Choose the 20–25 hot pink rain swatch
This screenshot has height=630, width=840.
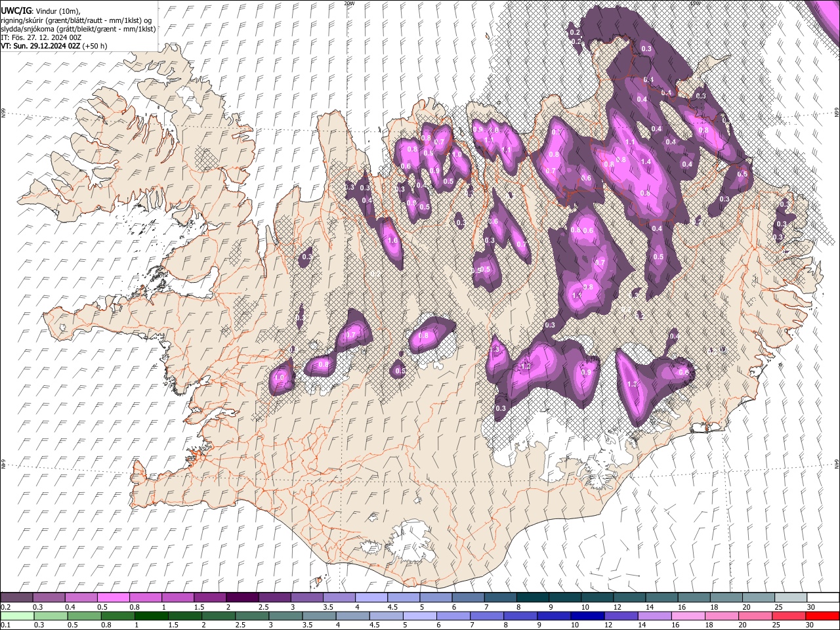[x=754, y=616]
